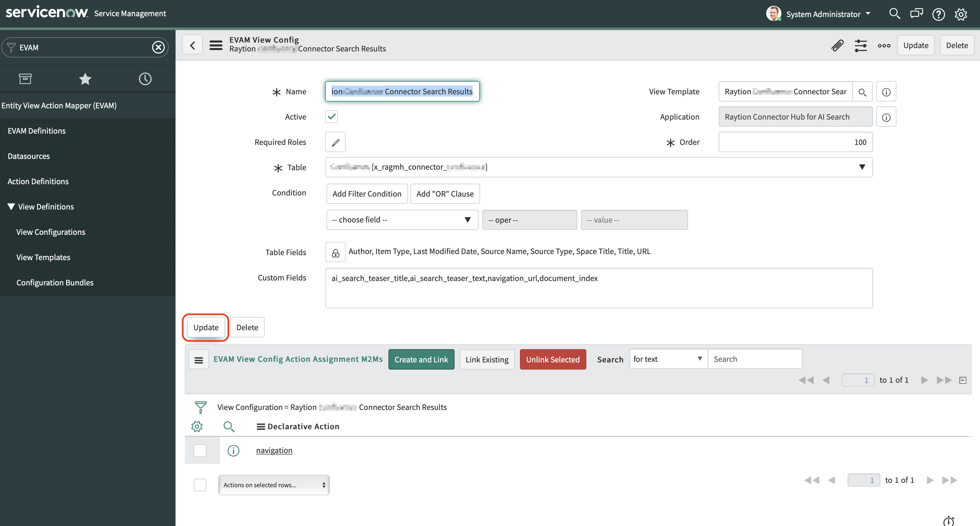The image size is (980, 526).
Task: Open help using the question mark icon
Action: coord(938,15)
